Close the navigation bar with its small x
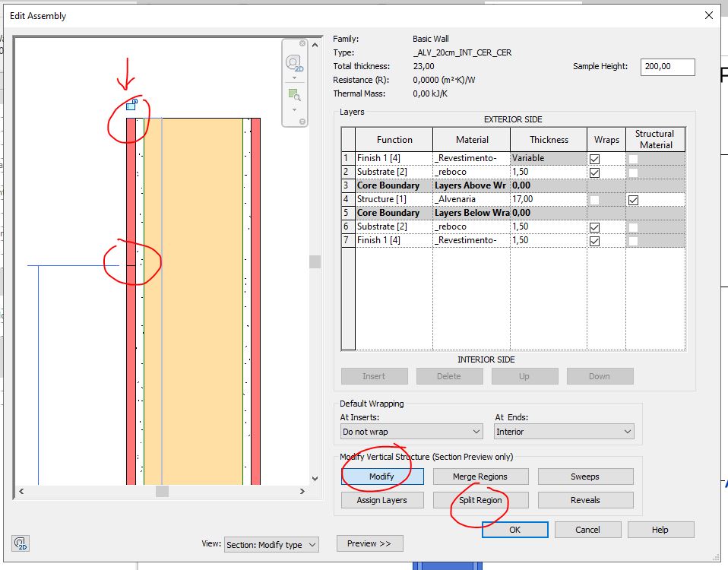Image resolution: width=728 pixels, height=570 pixels. coord(302,43)
